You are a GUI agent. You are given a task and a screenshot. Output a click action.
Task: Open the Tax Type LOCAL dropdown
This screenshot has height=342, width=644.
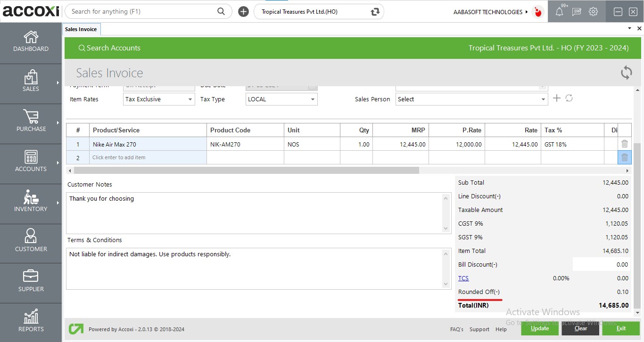[312, 99]
